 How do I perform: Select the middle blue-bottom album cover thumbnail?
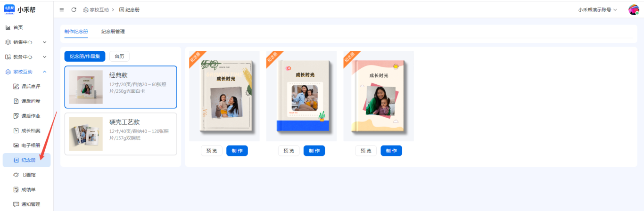coord(302,96)
